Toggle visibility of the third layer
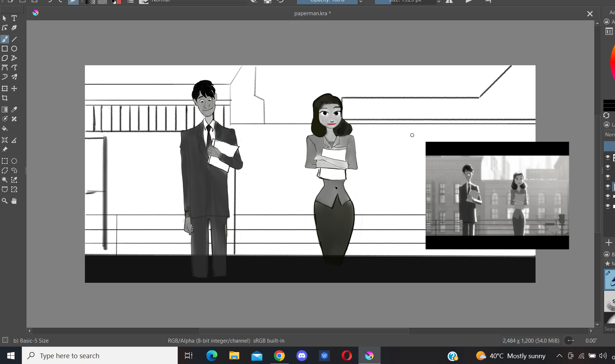 click(608, 177)
